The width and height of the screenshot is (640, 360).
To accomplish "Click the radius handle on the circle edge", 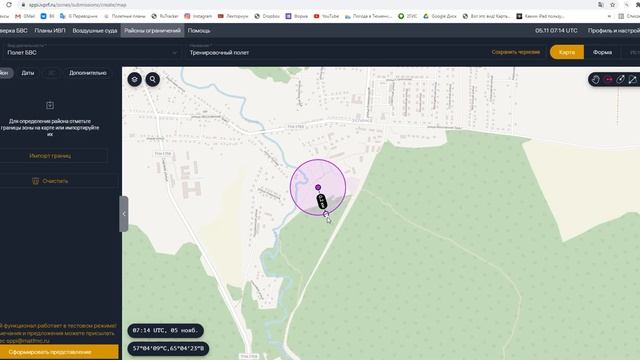I will (326, 214).
